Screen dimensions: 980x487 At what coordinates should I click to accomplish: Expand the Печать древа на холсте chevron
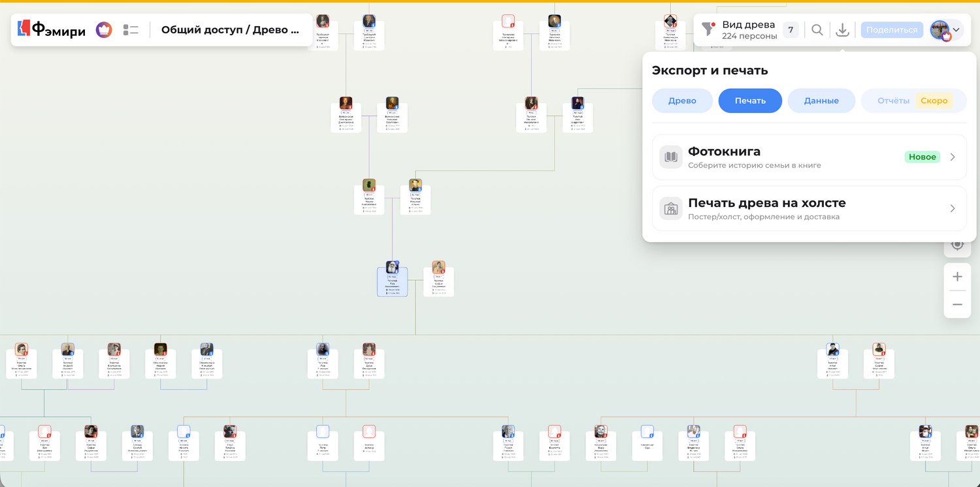(953, 208)
